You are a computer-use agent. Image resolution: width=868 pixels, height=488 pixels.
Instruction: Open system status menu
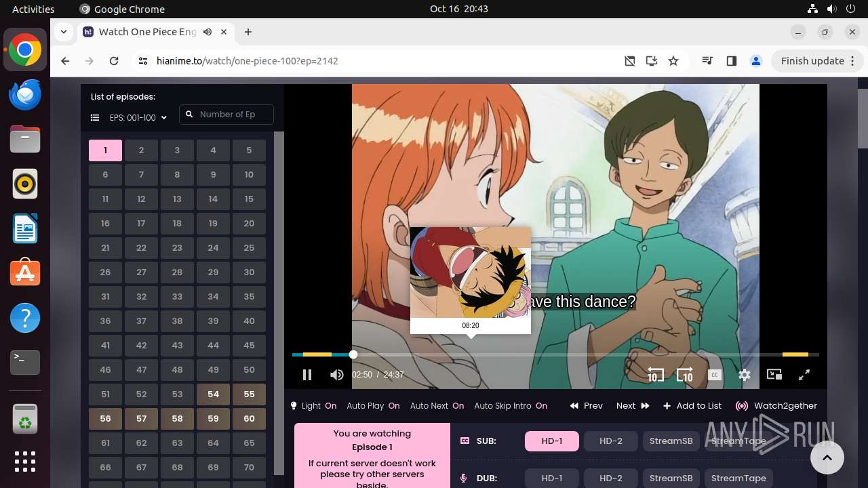[x=832, y=9]
